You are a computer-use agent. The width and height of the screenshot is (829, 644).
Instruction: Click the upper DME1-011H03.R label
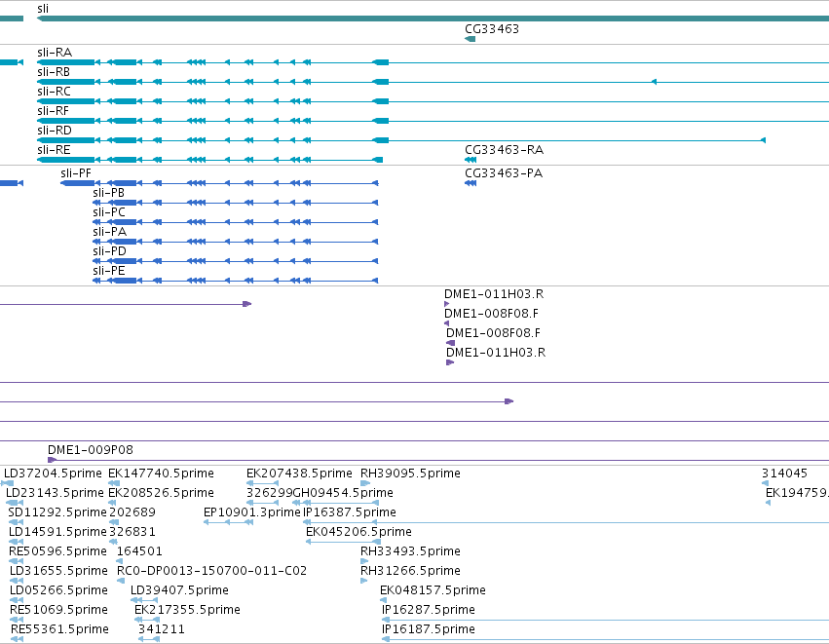(x=494, y=294)
